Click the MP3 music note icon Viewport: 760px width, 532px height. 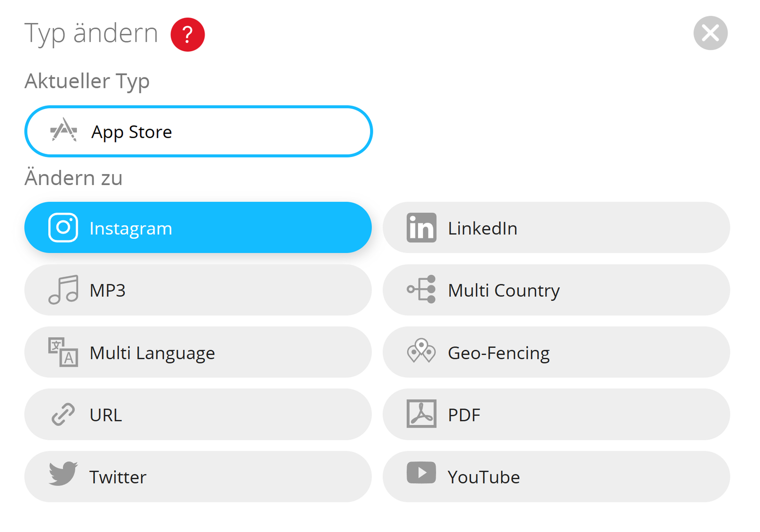(x=63, y=289)
